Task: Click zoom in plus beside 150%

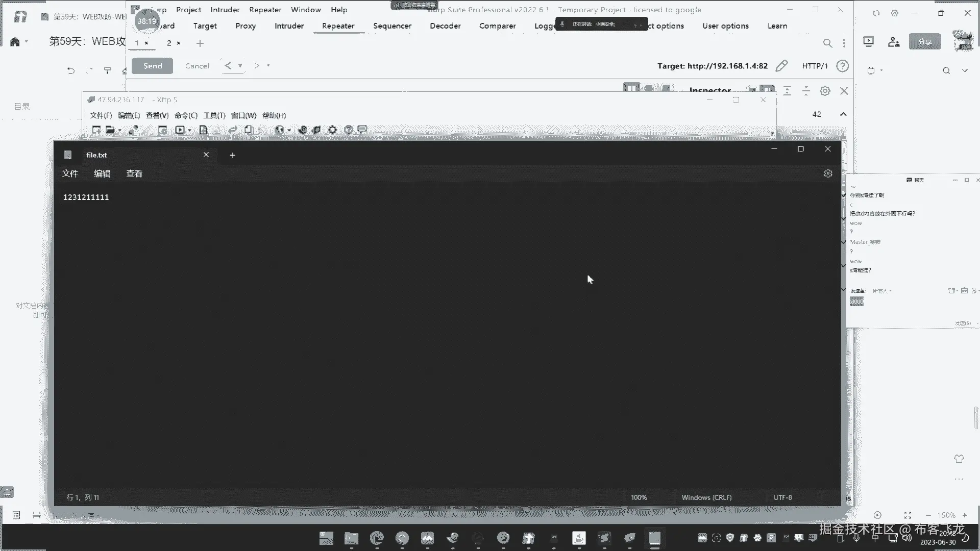Action: pos(965,515)
